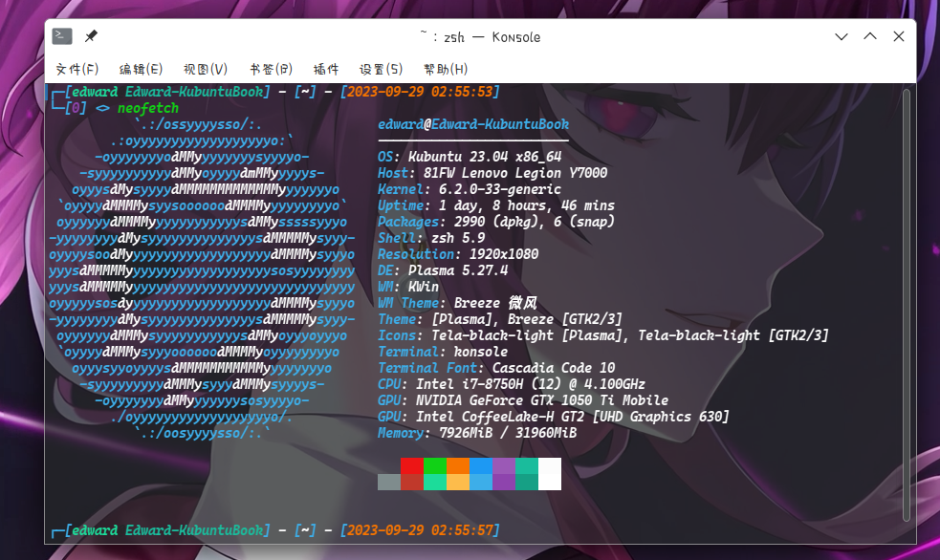
Task: Click the minimize chevron in the title bar
Action: pos(841,35)
